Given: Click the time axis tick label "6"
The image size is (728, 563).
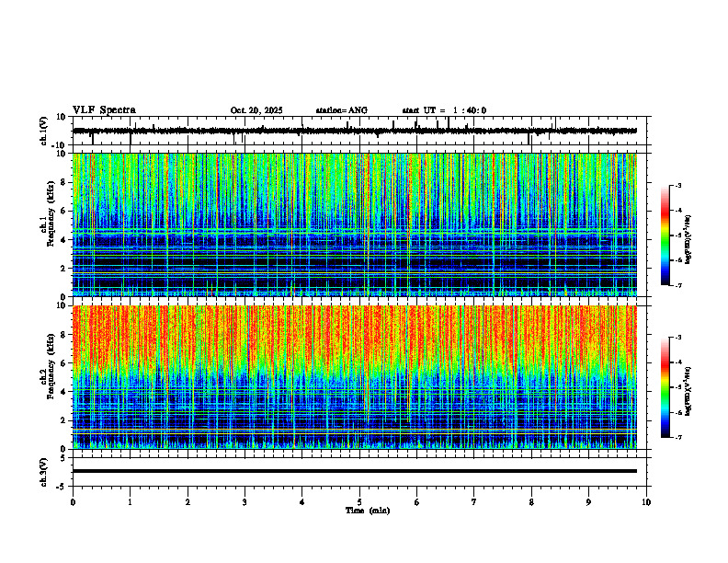Looking at the screenshot, I should (x=417, y=502).
